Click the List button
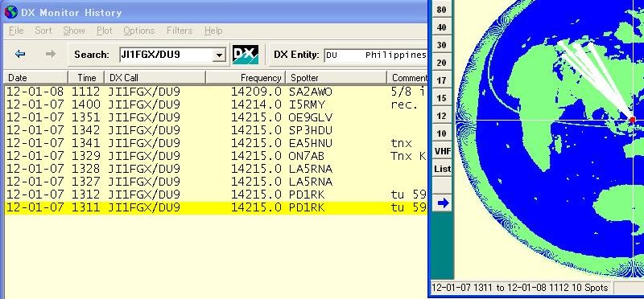The width and height of the screenshot is (644, 299). pos(443,169)
